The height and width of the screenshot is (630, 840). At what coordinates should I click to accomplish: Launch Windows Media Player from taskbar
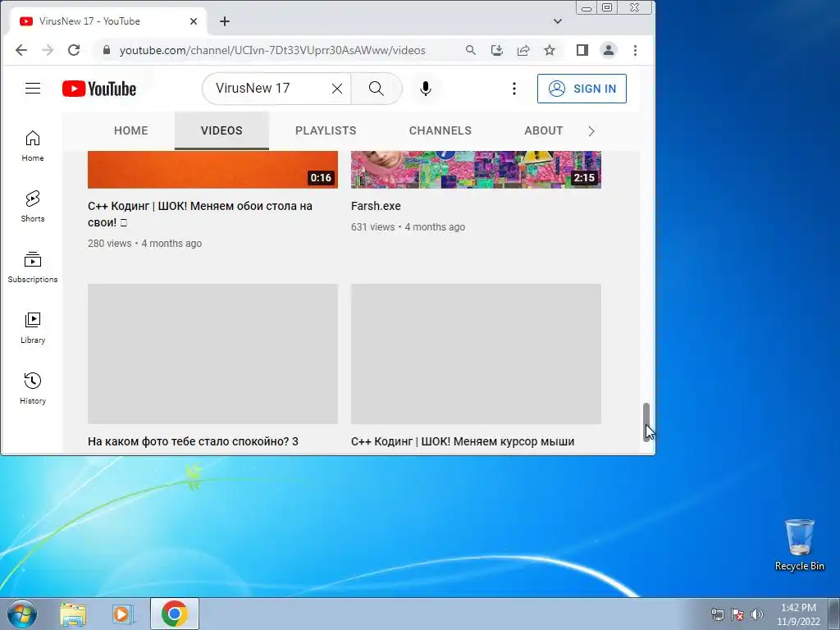click(123, 614)
